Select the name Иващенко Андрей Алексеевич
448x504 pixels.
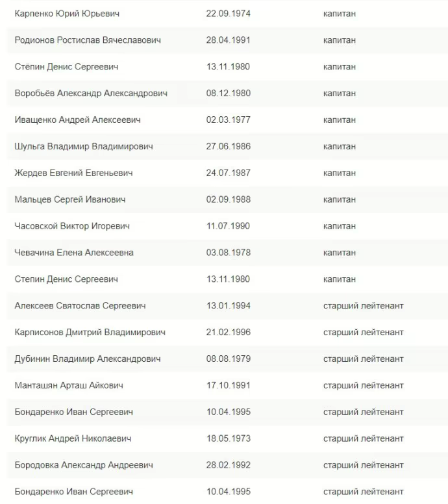click(77, 120)
